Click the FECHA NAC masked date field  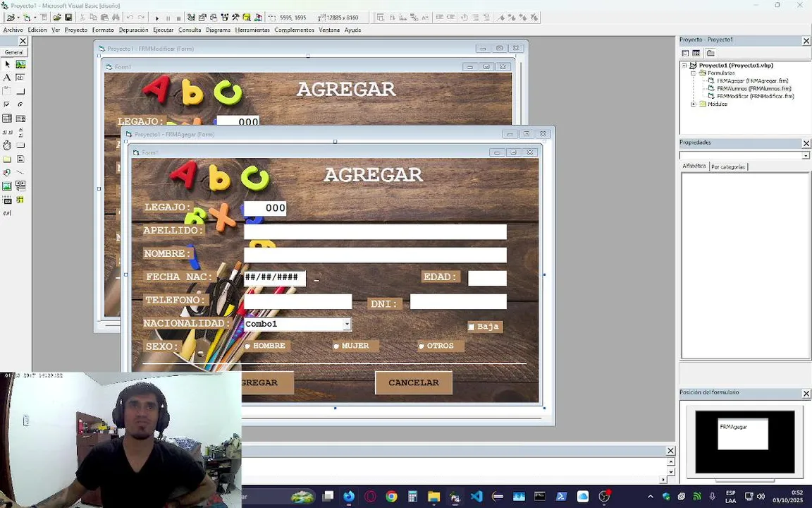click(274, 278)
